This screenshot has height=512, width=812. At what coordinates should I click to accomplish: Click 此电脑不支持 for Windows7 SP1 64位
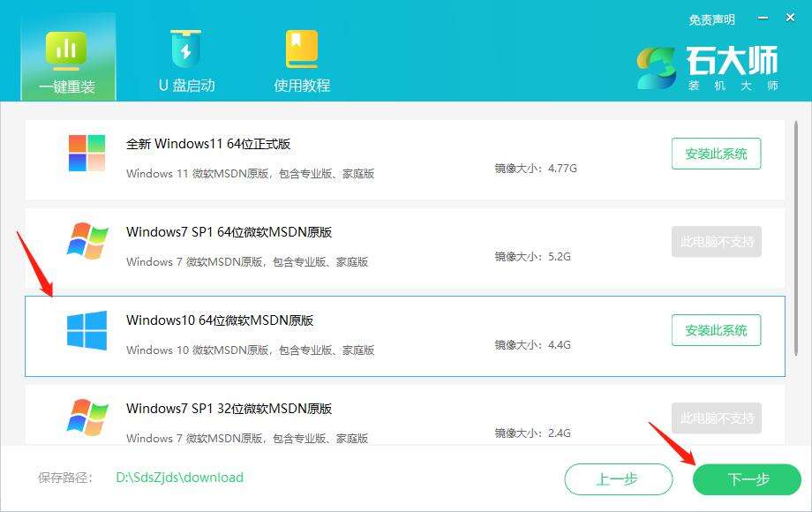(717, 241)
